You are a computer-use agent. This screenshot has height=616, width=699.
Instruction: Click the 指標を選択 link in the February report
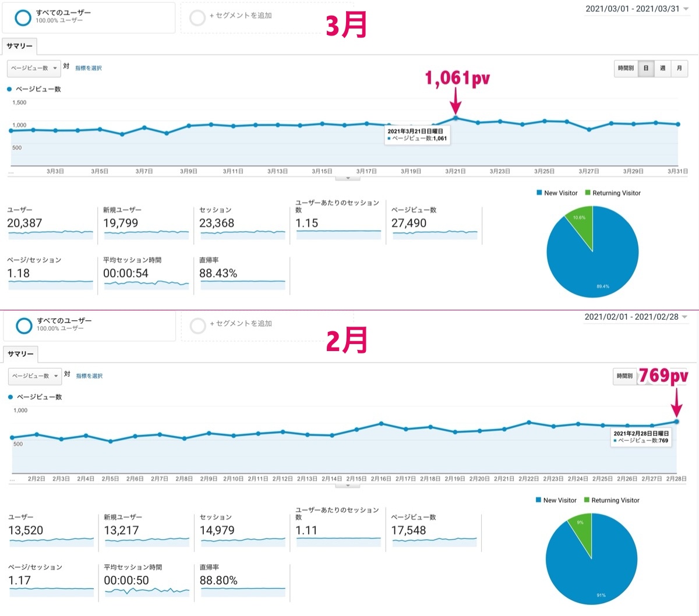click(89, 376)
